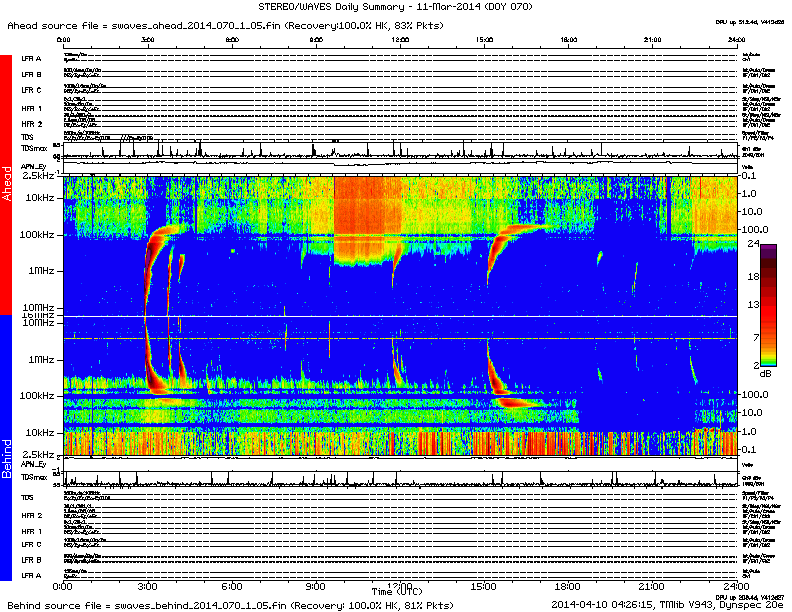Click the 7 value on color scale

[756, 337]
